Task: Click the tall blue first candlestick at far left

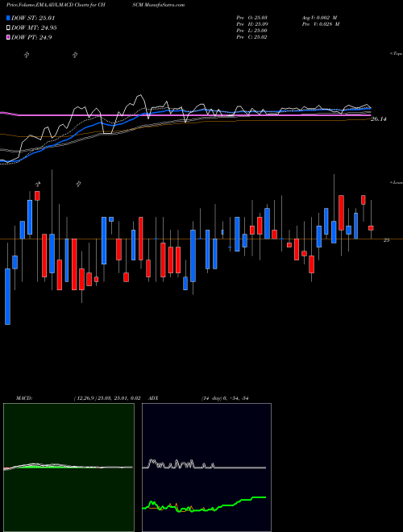Action: click(x=7, y=297)
